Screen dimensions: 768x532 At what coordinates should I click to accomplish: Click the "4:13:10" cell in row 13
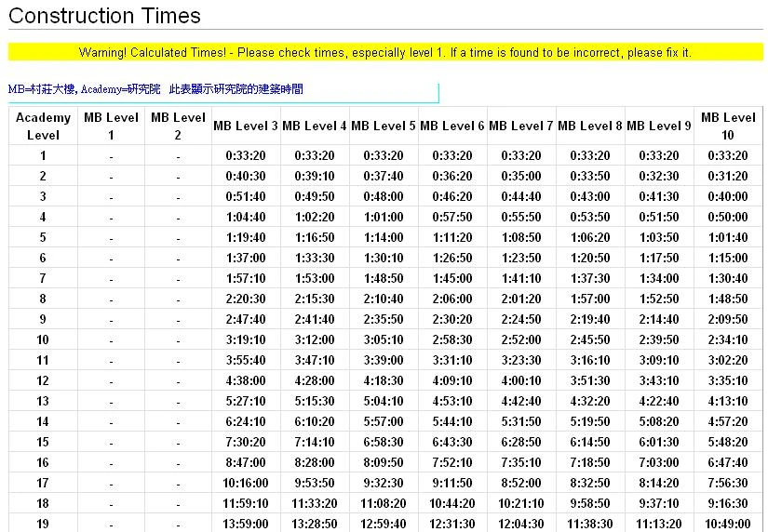(x=728, y=401)
